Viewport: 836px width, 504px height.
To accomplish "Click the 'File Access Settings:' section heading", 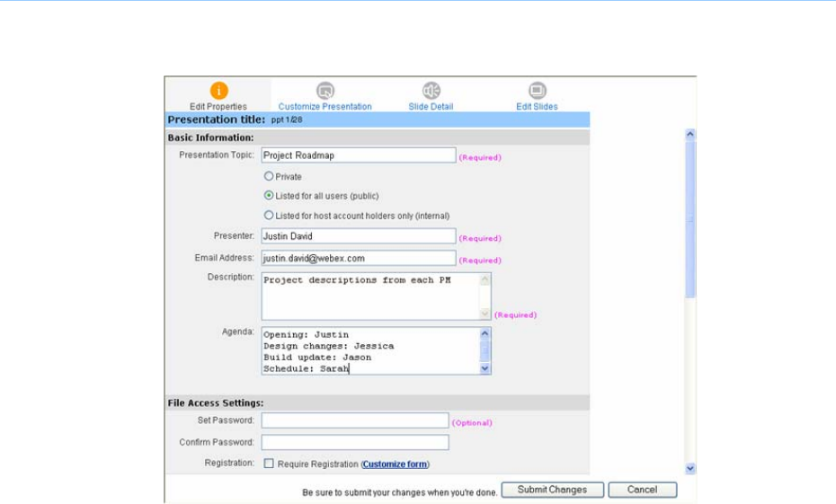I will (216, 402).
